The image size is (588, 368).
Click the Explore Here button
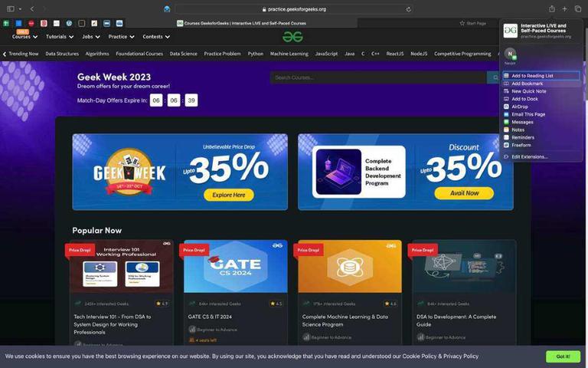(x=229, y=195)
